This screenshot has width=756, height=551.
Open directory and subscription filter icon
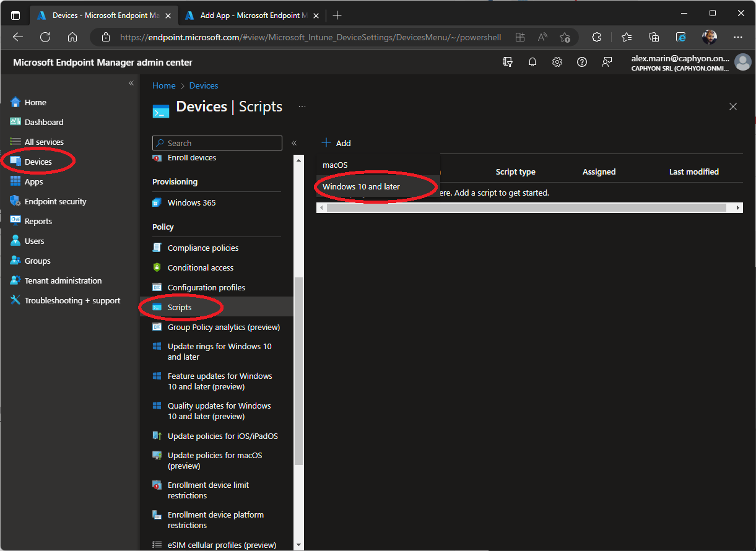click(508, 62)
